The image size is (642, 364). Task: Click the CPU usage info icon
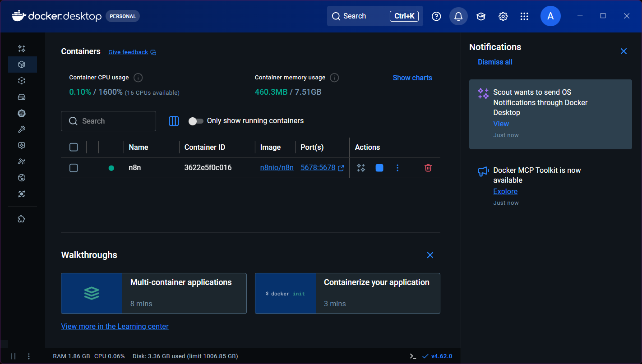(x=139, y=78)
